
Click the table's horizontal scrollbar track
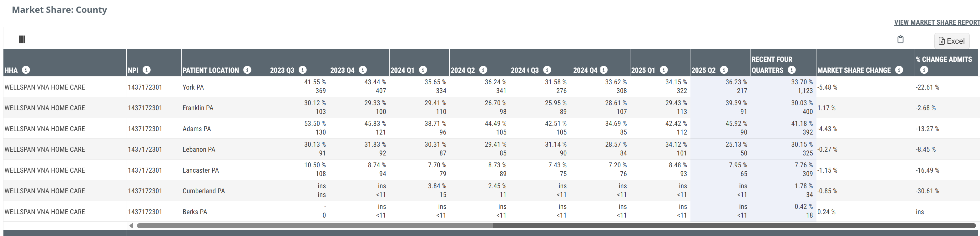click(723, 226)
